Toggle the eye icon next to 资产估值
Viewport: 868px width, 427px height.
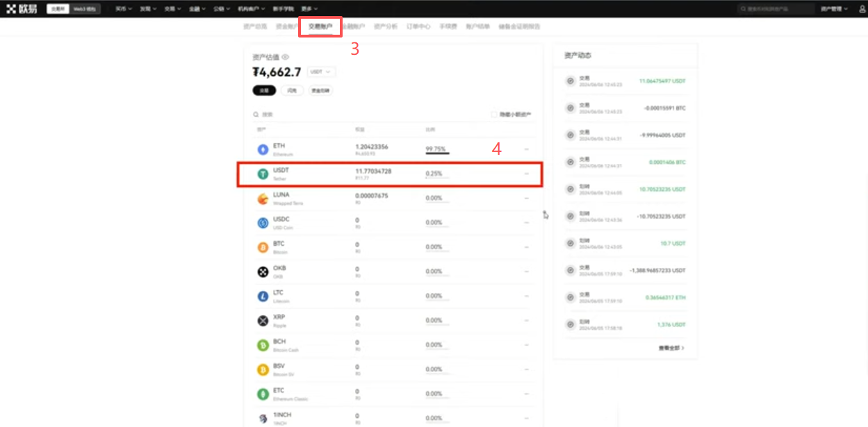click(286, 57)
